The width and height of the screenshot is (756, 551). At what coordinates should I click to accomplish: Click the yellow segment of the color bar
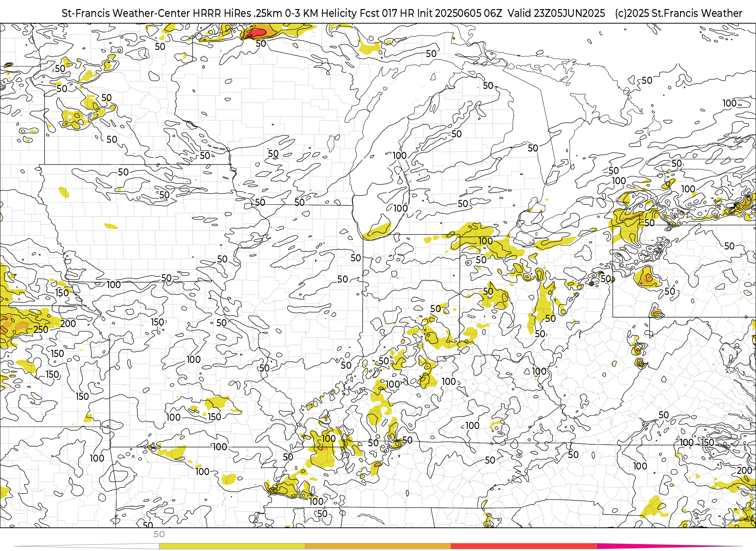click(232, 546)
